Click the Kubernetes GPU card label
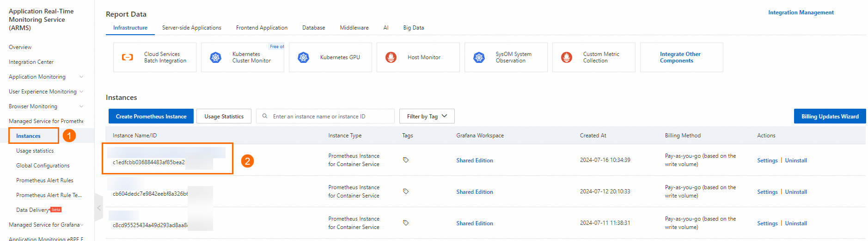868x241 pixels. coord(340,57)
